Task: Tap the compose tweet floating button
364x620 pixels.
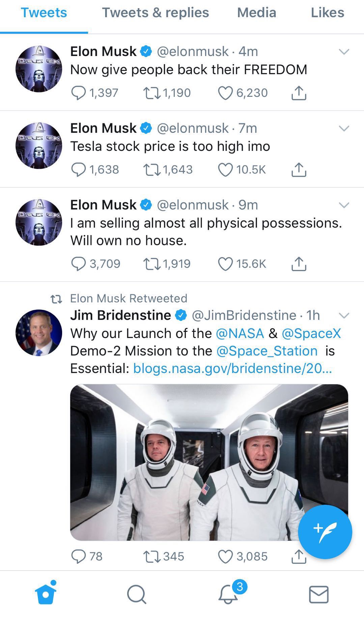Action: 325,532
